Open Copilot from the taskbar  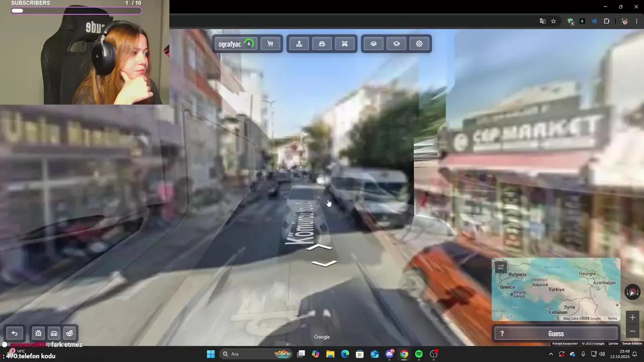(x=315, y=354)
